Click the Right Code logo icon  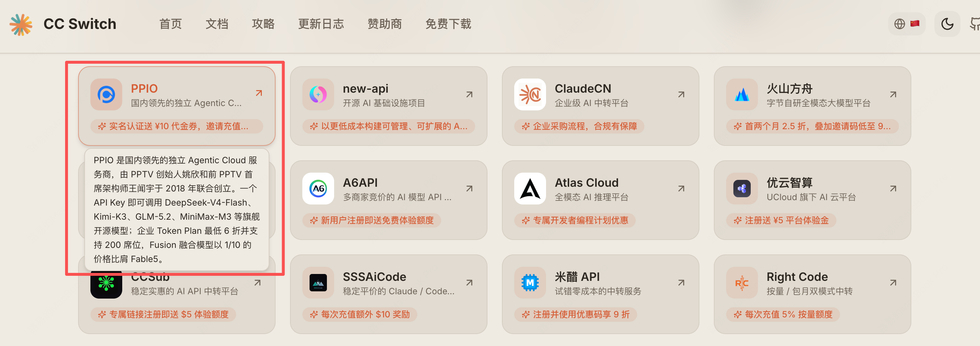742,283
